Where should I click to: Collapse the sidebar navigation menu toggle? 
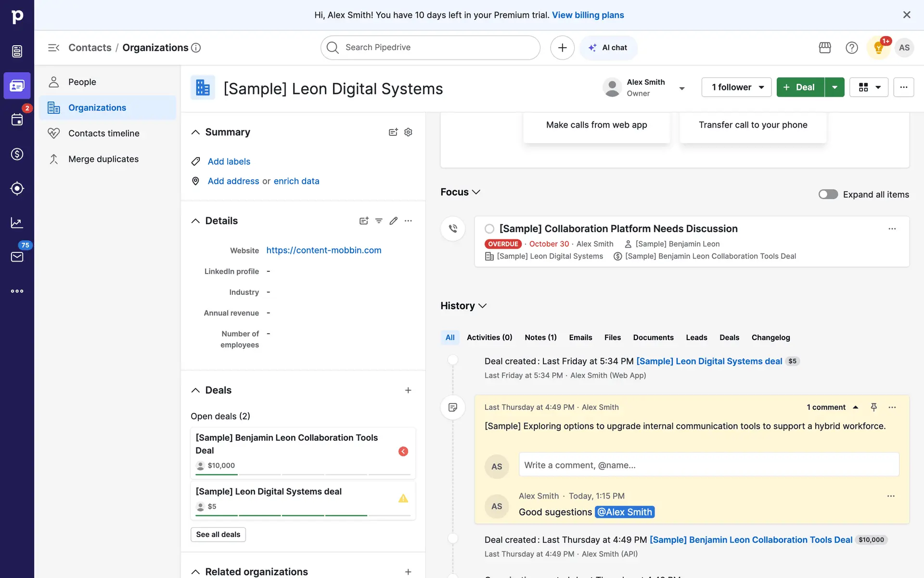[53, 48]
